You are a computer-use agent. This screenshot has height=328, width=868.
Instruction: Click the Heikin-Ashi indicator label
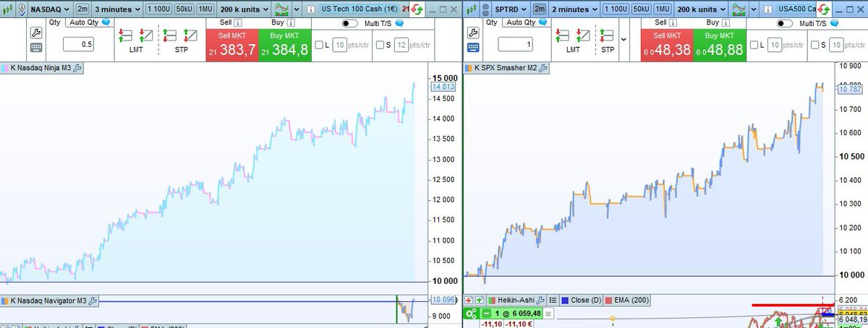(x=516, y=300)
